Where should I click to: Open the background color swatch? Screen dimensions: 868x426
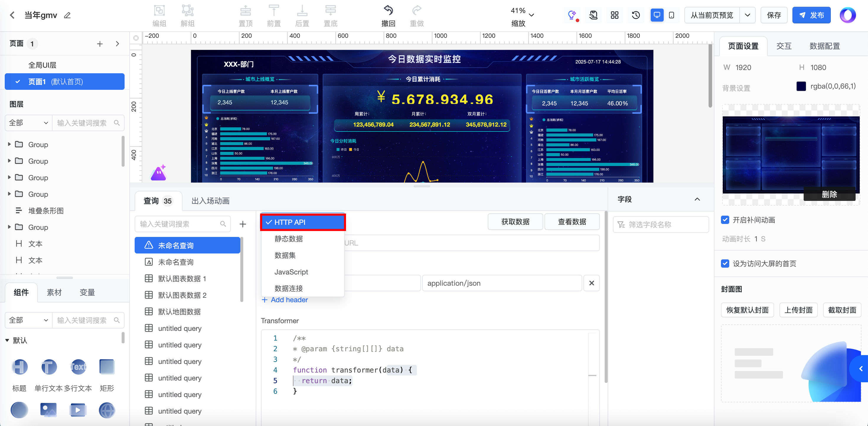tap(801, 86)
